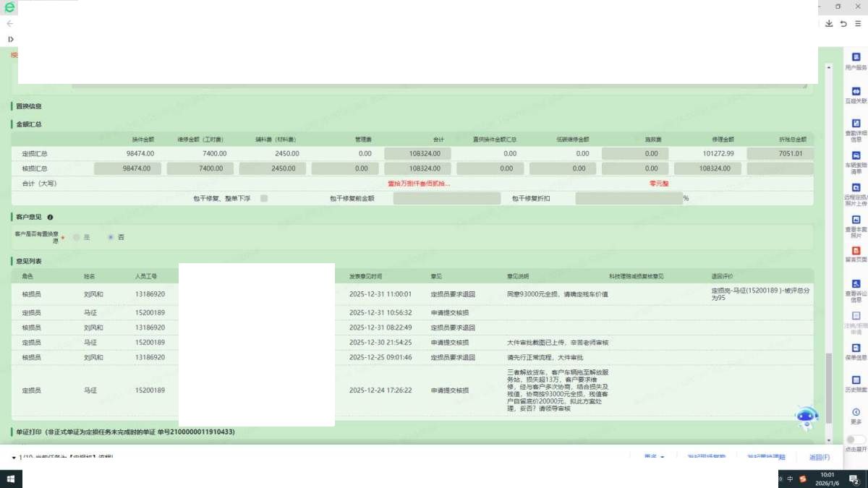
Task: Open the 车辆拆除清单 icon
Action: [x=856, y=156]
